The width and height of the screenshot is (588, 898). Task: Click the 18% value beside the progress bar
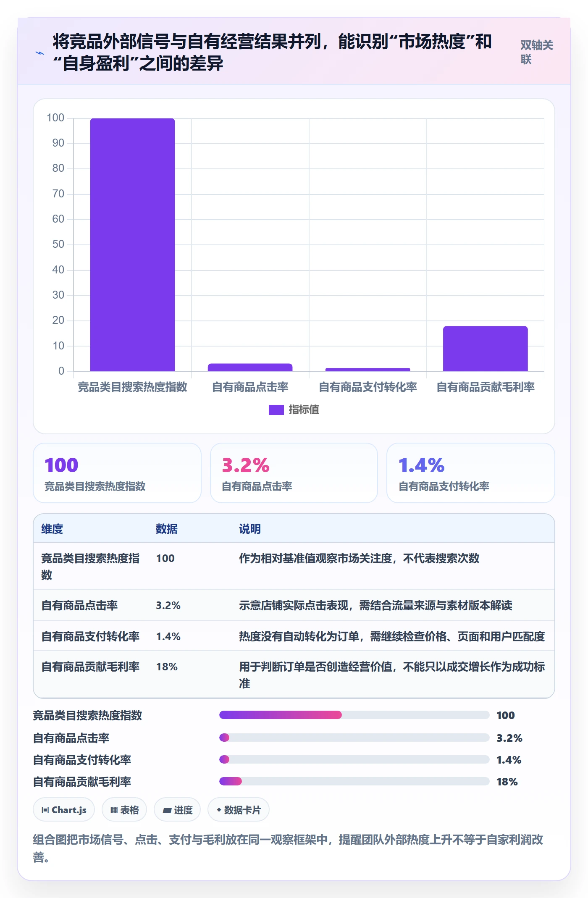(x=507, y=782)
